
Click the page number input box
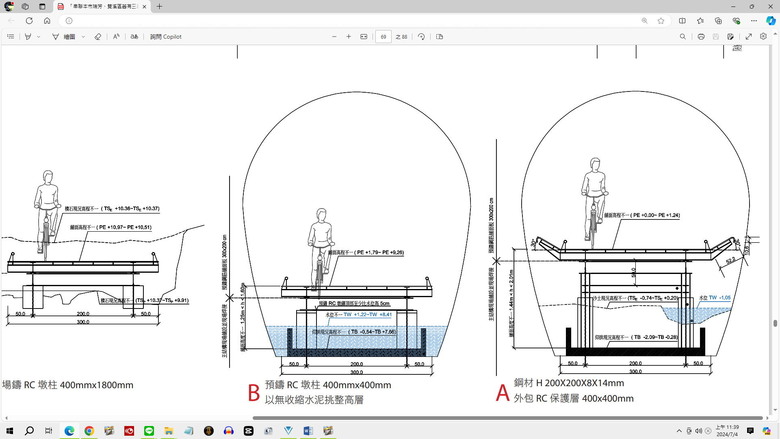tap(384, 37)
